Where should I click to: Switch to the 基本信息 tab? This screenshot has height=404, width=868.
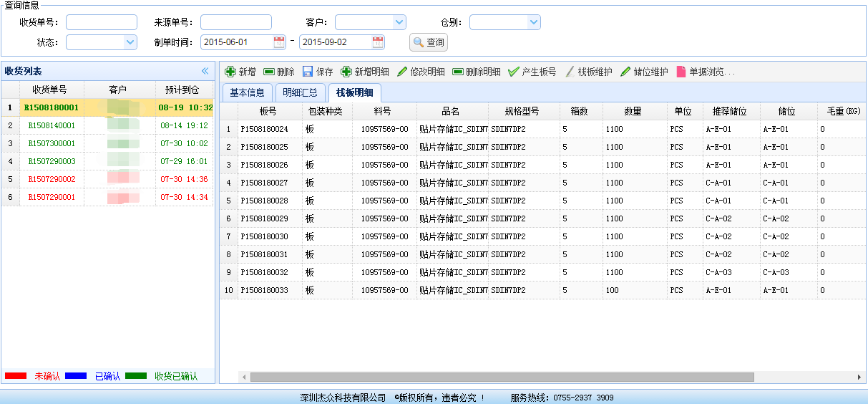pos(247,92)
